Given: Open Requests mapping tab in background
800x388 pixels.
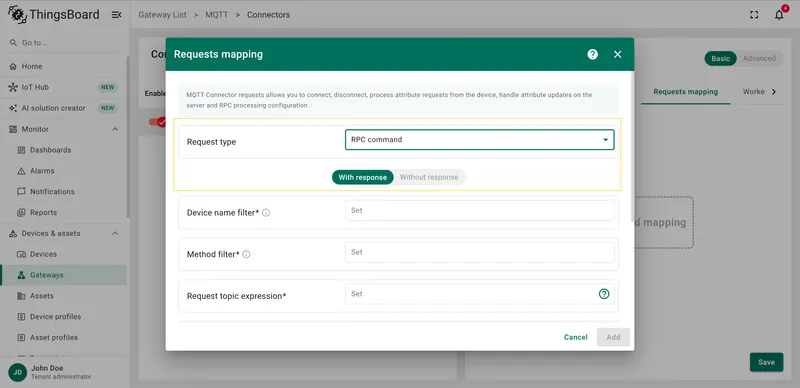Looking at the screenshot, I should coord(686,92).
